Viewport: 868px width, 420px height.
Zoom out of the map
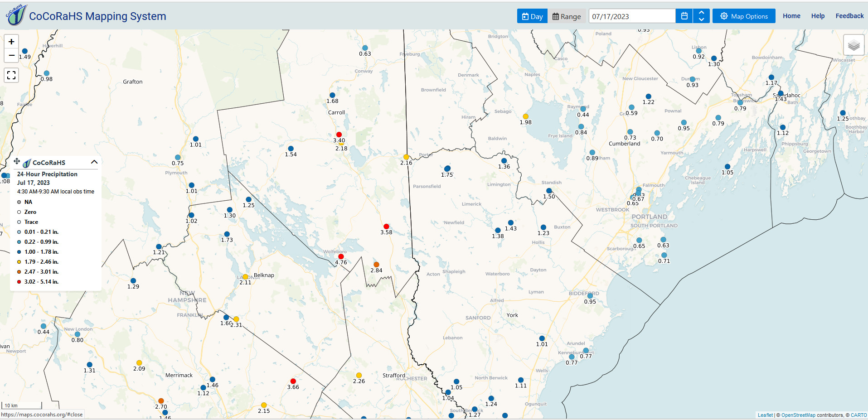11,55
